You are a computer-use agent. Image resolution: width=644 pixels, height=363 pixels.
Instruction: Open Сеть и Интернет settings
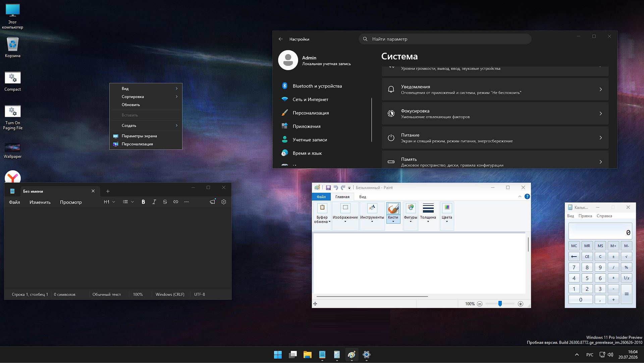tap(324, 99)
